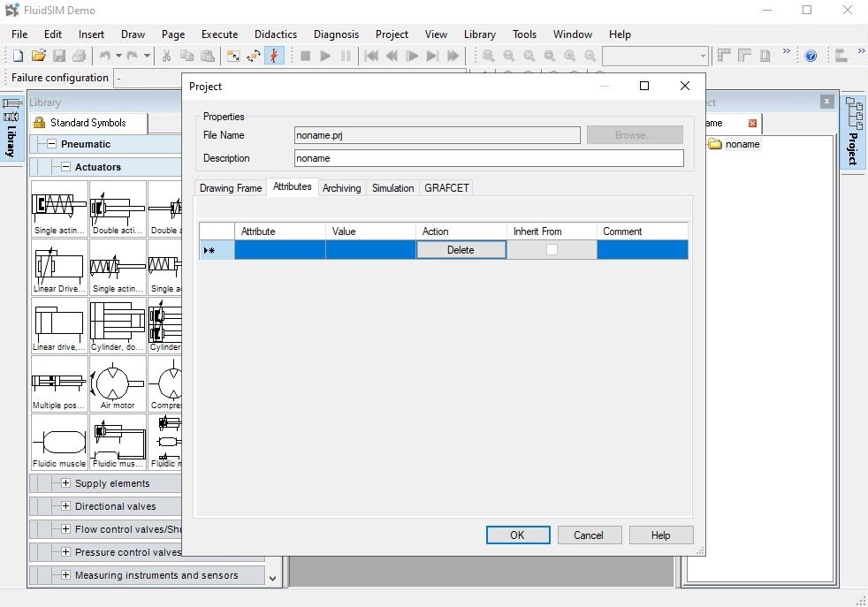Image resolution: width=868 pixels, height=607 pixels.
Task: Click the Copy toolbar icon
Action: click(187, 56)
